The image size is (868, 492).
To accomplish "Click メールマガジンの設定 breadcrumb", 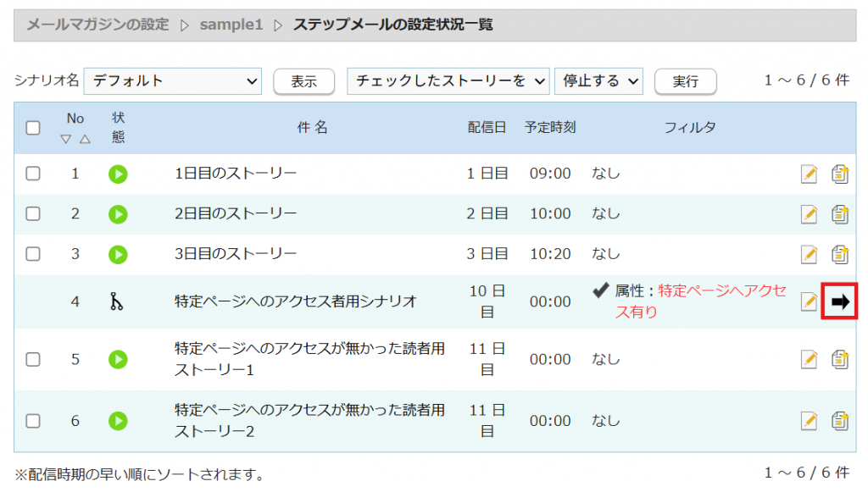I will click(97, 25).
